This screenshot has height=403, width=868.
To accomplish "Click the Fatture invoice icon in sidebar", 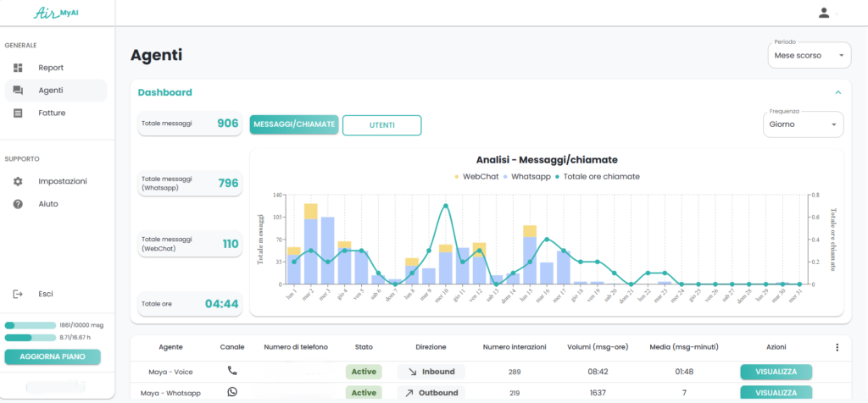I will pos(18,113).
